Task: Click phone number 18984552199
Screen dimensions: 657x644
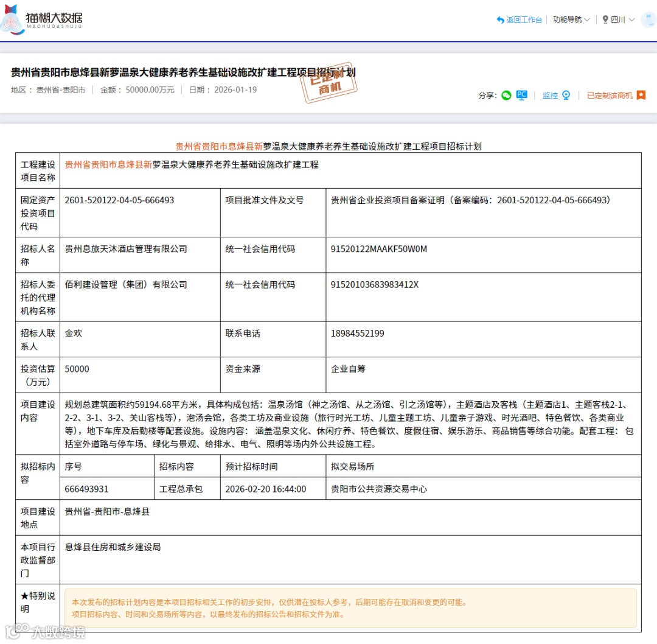Action: click(x=358, y=334)
